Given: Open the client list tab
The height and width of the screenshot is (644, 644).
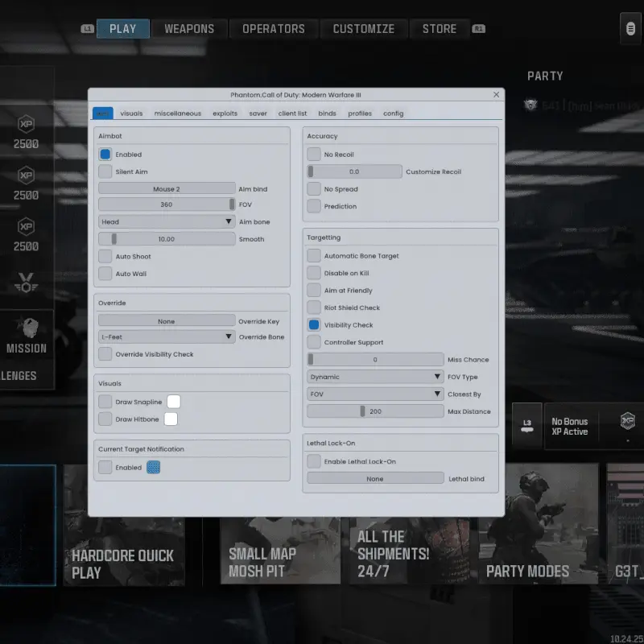Looking at the screenshot, I should click(292, 114).
